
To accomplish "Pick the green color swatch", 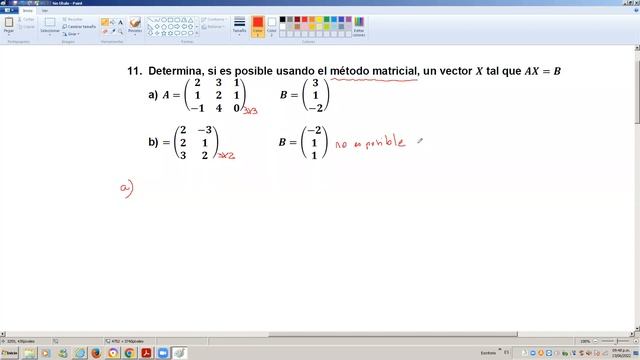I will pyautogui.click(x=327, y=19).
